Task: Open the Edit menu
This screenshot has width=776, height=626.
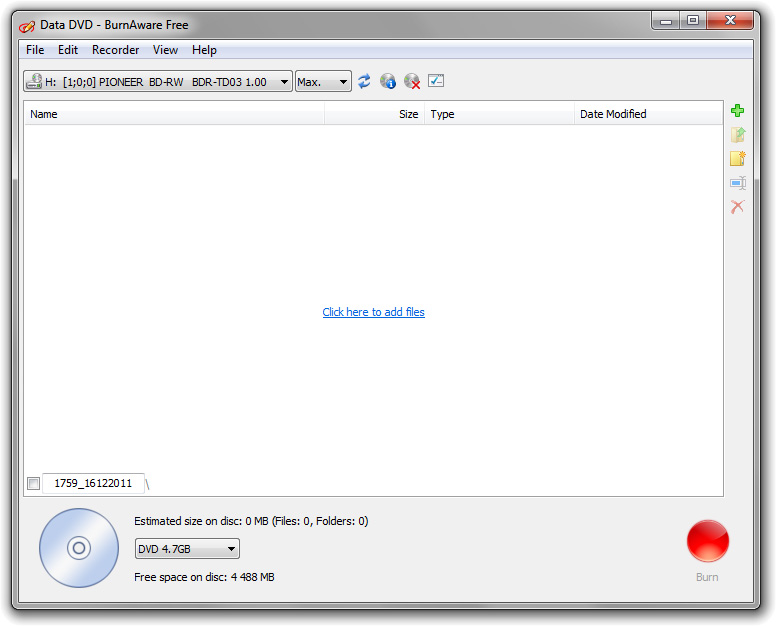Action: pos(68,50)
